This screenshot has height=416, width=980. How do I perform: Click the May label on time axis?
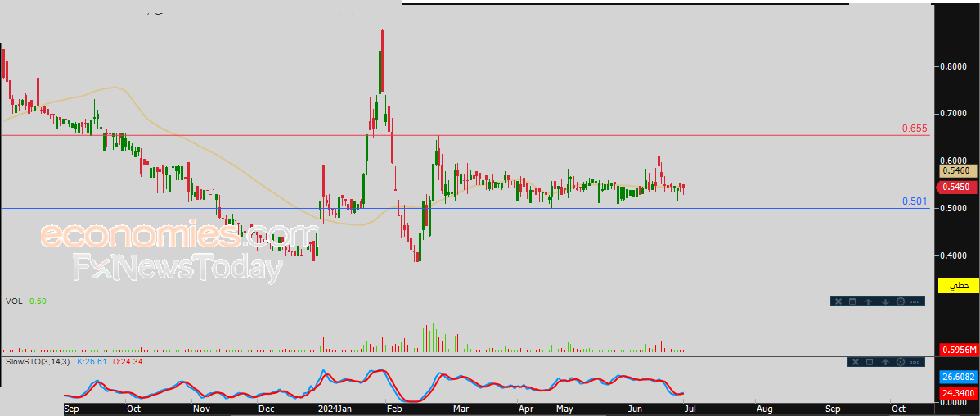tap(565, 409)
